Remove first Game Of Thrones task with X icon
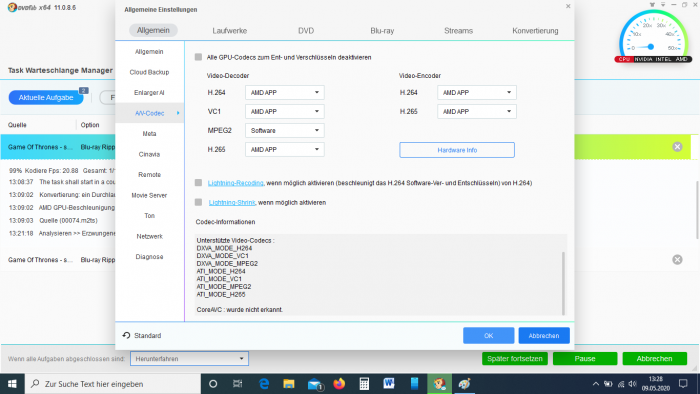 (x=677, y=147)
